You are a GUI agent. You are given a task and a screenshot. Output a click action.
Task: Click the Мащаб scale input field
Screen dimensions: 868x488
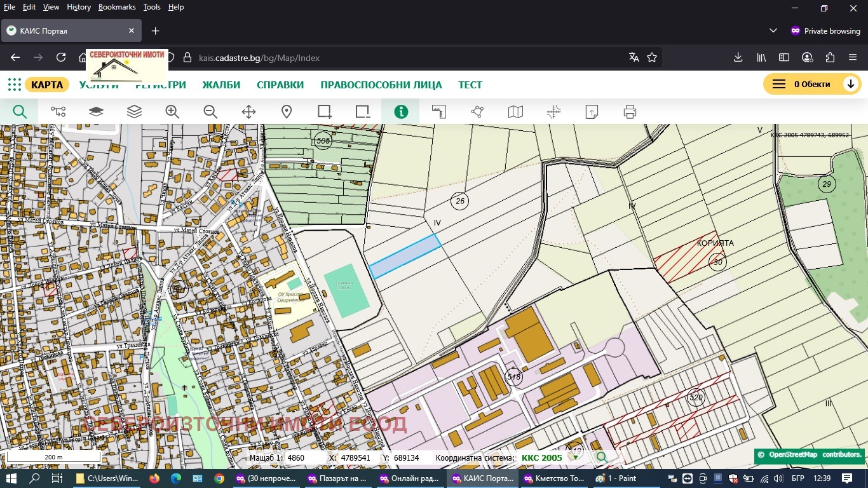(x=305, y=457)
